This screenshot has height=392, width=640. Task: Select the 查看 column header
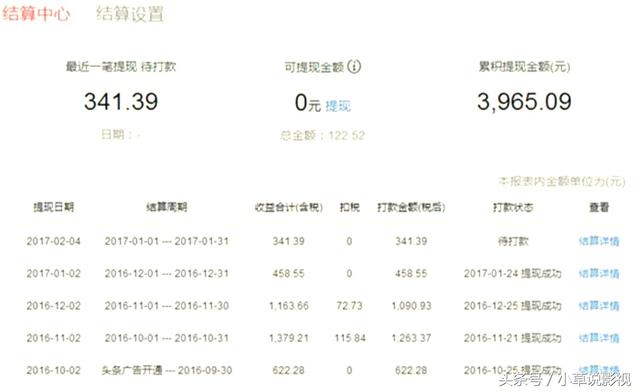click(599, 207)
